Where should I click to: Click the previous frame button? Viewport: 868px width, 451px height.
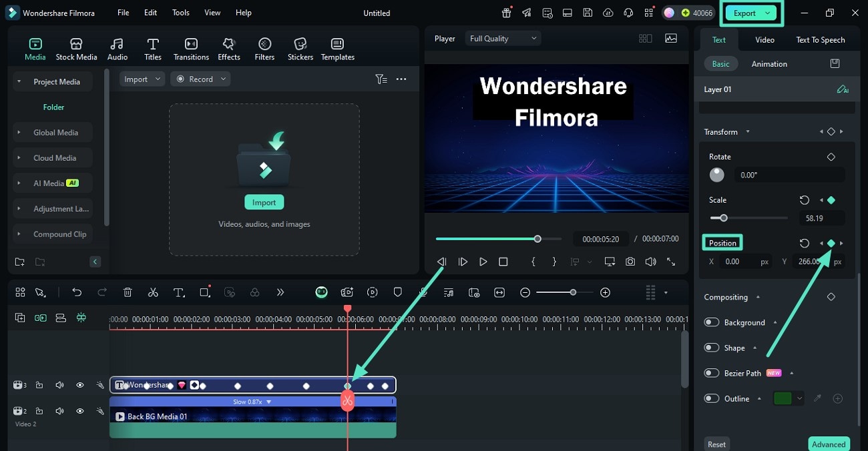pyautogui.click(x=442, y=262)
